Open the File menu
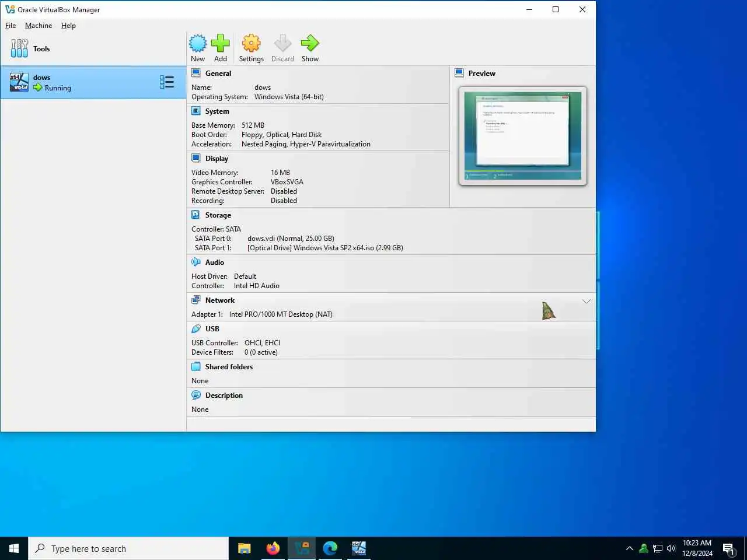 click(x=11, y=26)
